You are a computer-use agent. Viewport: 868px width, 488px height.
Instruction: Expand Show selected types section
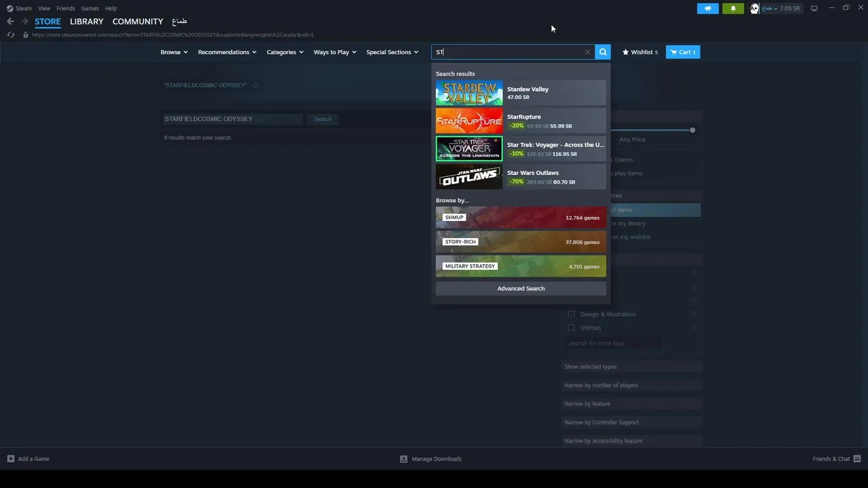[632, 367]
